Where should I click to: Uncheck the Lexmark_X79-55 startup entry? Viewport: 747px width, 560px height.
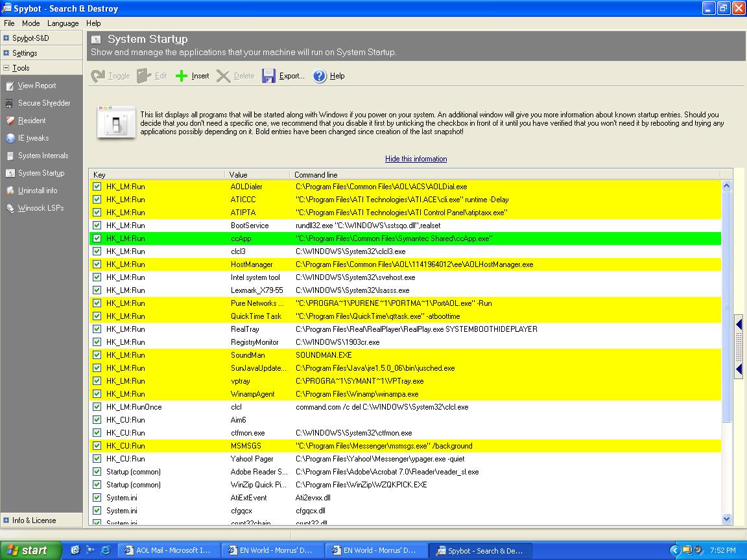pyautogui.click(x=97, y=290)
